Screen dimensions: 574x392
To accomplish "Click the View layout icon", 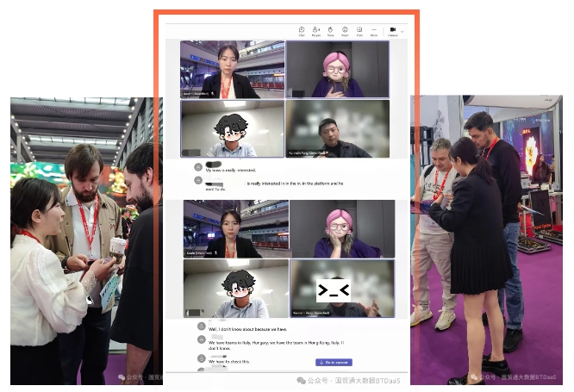I will (359, 31).
